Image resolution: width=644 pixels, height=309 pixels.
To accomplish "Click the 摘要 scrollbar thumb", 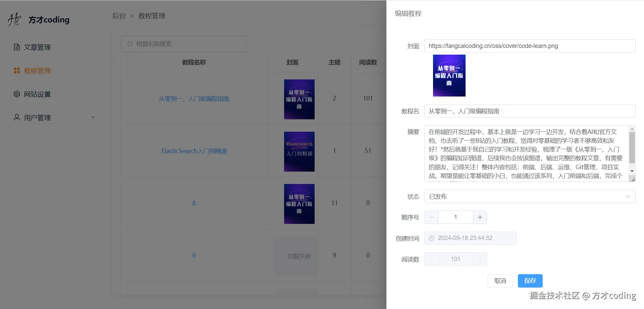I will (x=632, y=147).
